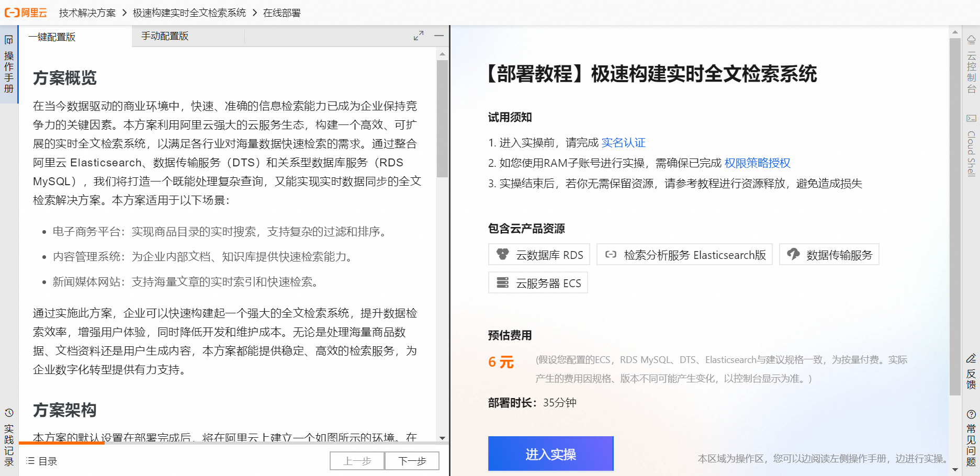Open the 反馈 feedback sidebar item
This screenshot has height=476, width=980.
click(971, 371)
